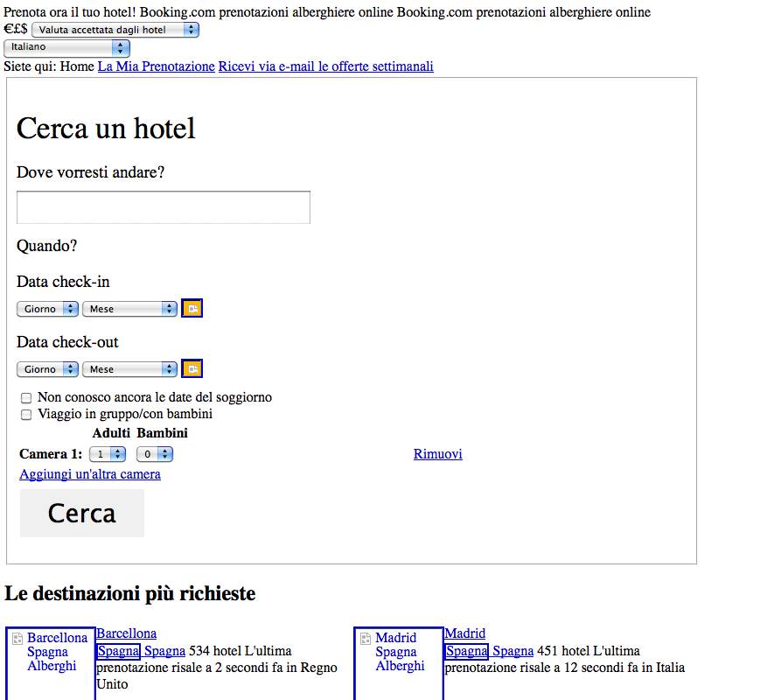This screenshot has width=781, height=700.
Task: Click the "La Mia Prenotazione" link
Action: (x=157, y=66)
